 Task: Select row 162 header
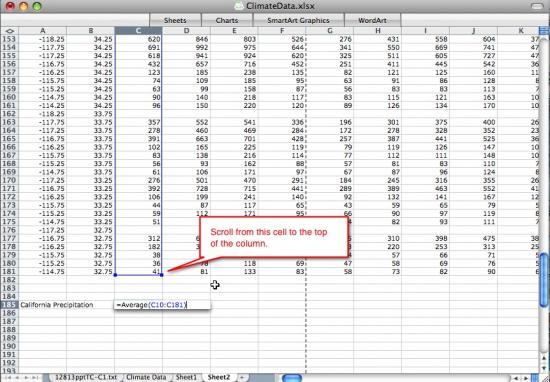pyautogui.click(x=9, y=114)
